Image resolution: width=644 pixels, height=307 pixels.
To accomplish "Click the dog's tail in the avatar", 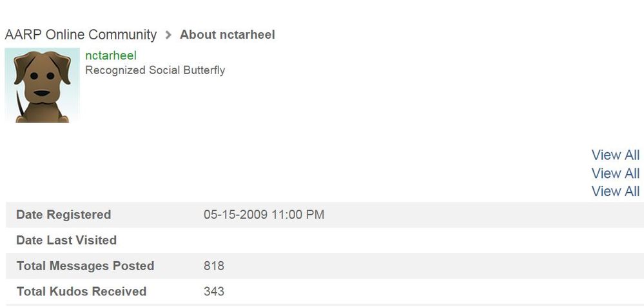I will tap(20, 108).
